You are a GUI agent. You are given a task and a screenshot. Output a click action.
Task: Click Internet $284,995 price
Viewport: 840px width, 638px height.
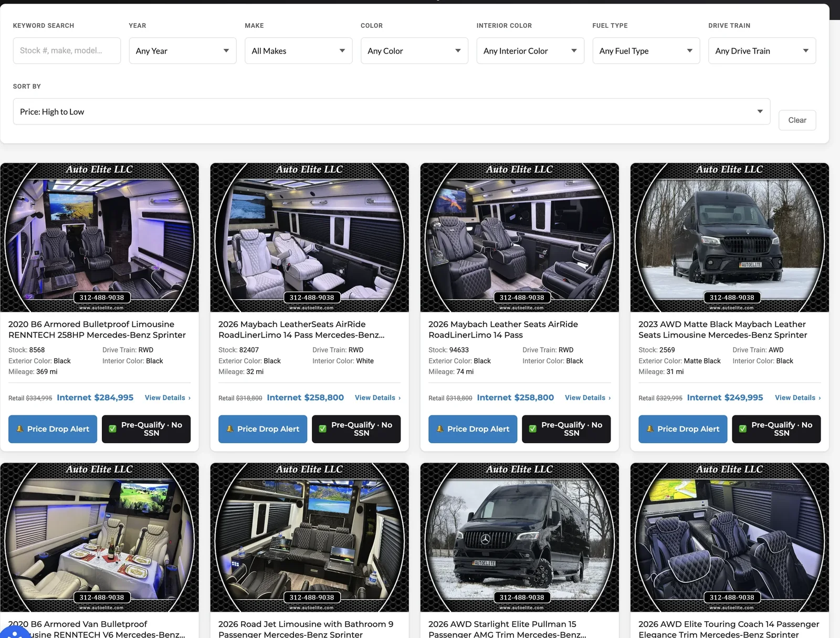point(95,398)
